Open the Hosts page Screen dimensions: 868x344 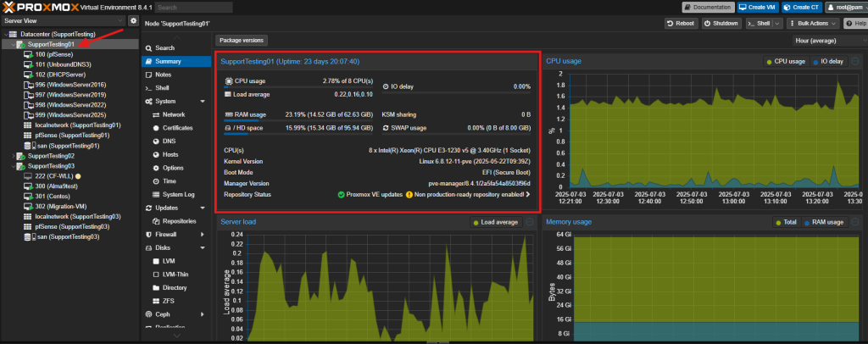pos(170,154)
